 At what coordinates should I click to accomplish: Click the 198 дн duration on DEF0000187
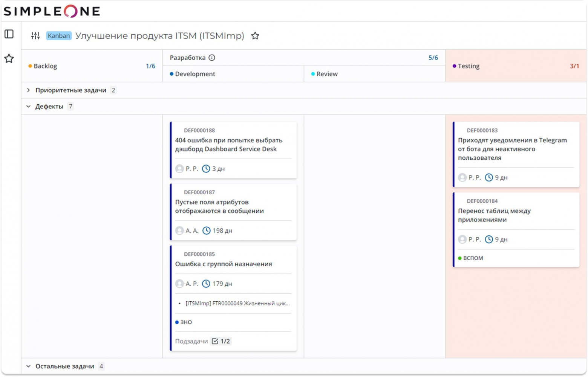point(222,230)
